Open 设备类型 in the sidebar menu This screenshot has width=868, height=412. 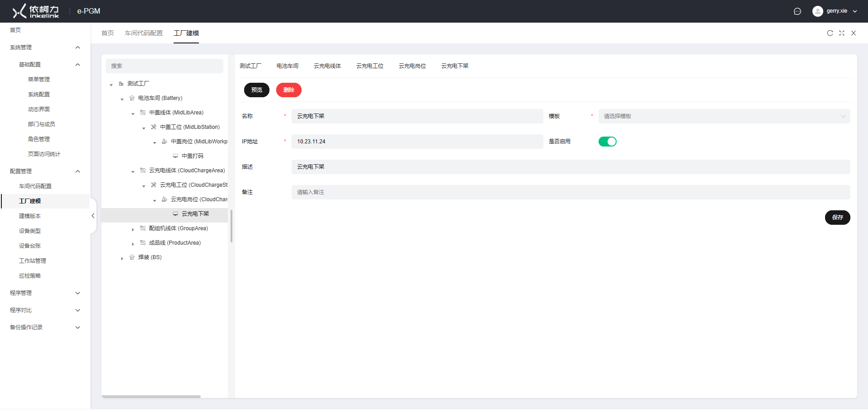(x=30, y=231)
